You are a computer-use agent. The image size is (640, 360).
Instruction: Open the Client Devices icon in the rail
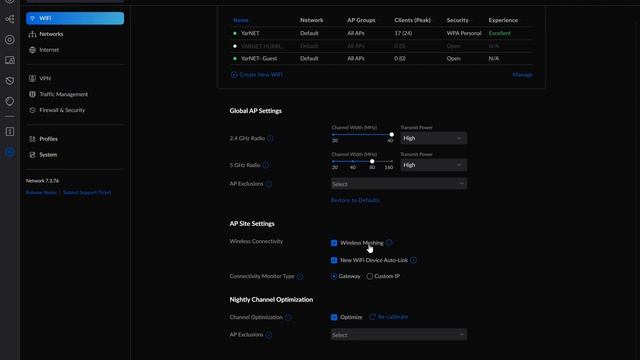10,60
